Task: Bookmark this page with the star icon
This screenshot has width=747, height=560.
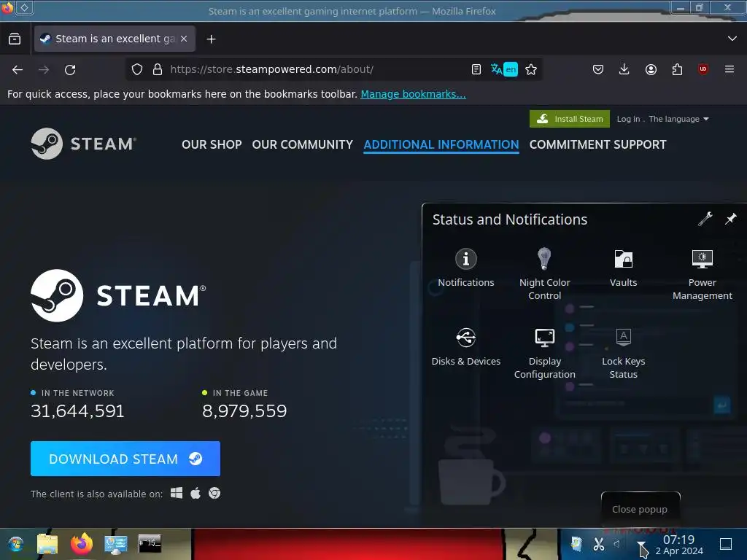Action: pos(531,69)
